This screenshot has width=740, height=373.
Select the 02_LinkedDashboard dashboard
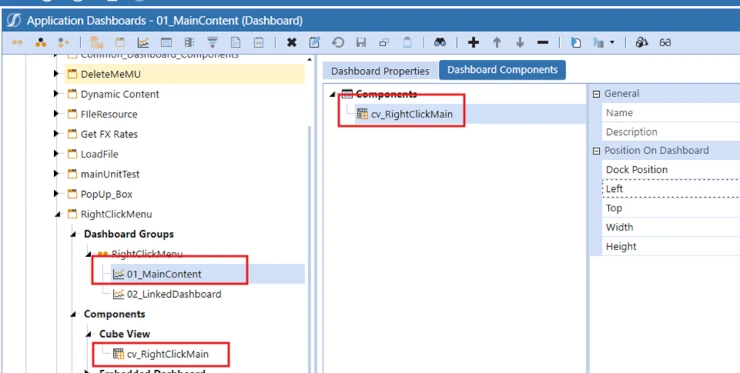click(174, 294)
